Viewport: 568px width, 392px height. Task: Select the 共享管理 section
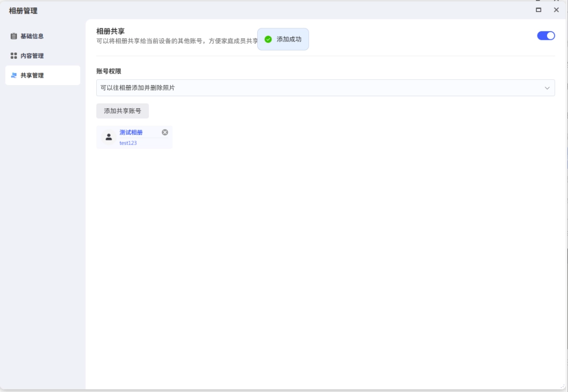(x=43, y=75)
